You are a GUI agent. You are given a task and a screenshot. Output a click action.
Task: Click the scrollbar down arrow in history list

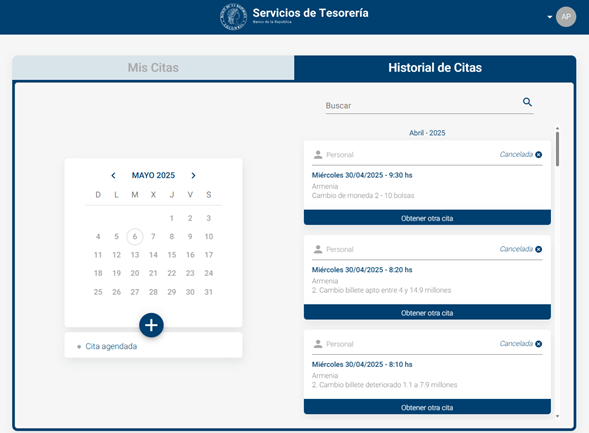coord(557,416)
